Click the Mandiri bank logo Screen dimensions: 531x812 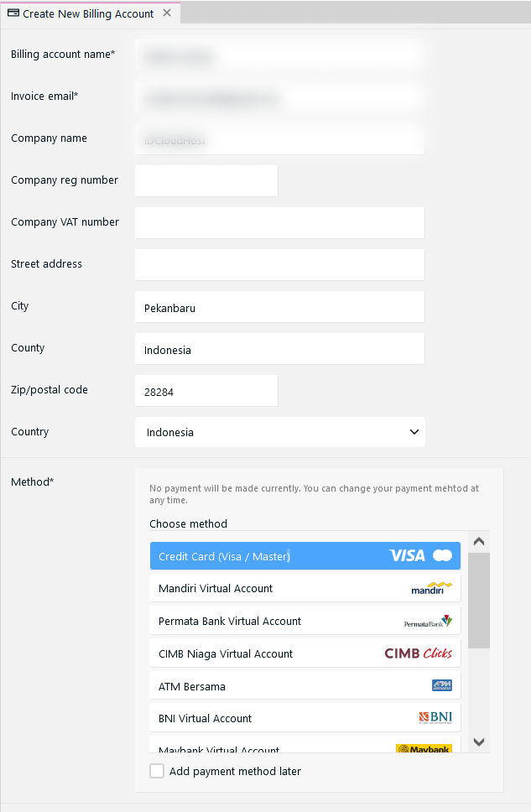click(430, 588)
